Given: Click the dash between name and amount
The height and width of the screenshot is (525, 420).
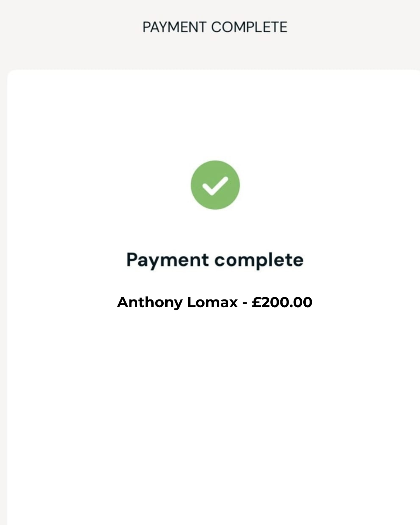Looking at the screenshot, I should click(245, 303).
